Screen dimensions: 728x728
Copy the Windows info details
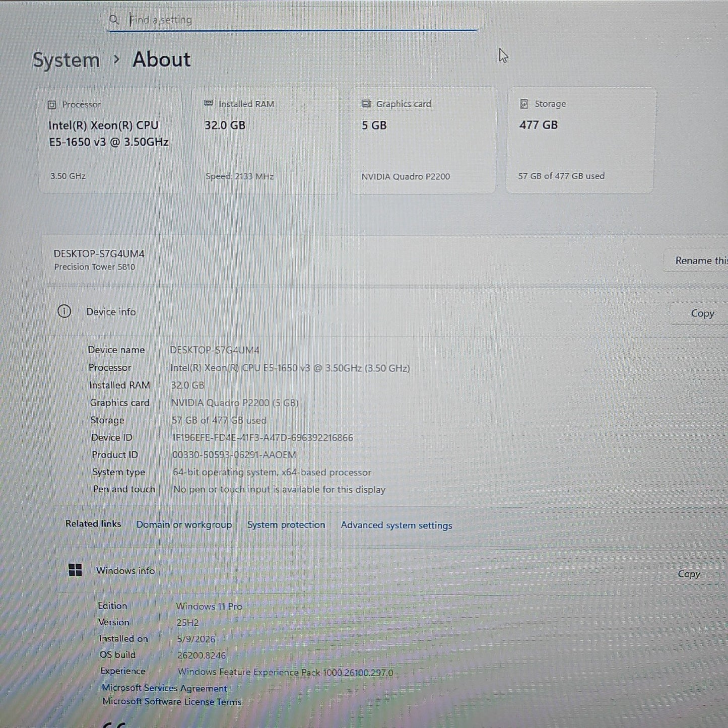tap(689, 574)
